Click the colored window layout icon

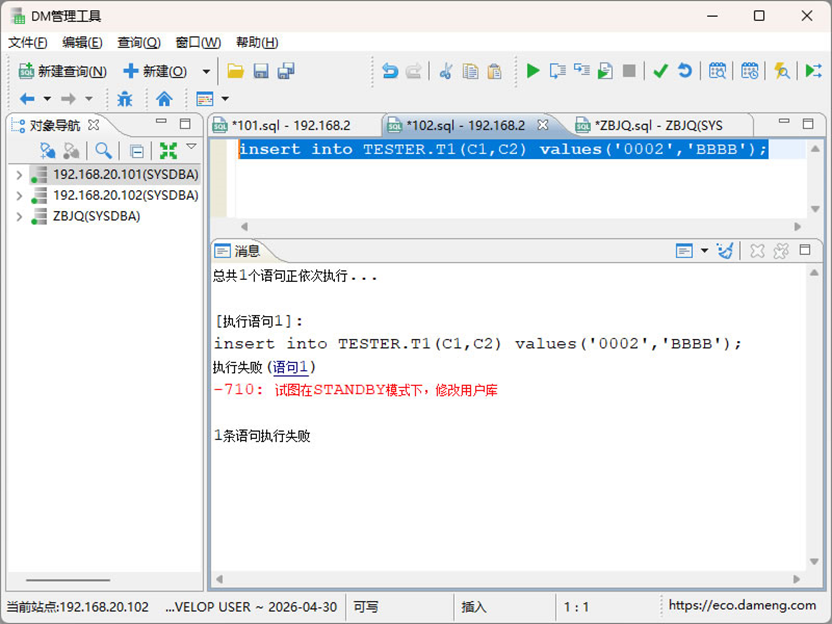(x=205, y=99)
